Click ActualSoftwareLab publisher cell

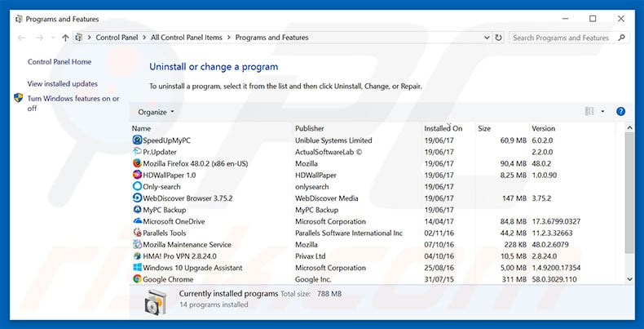click(329, 152)
